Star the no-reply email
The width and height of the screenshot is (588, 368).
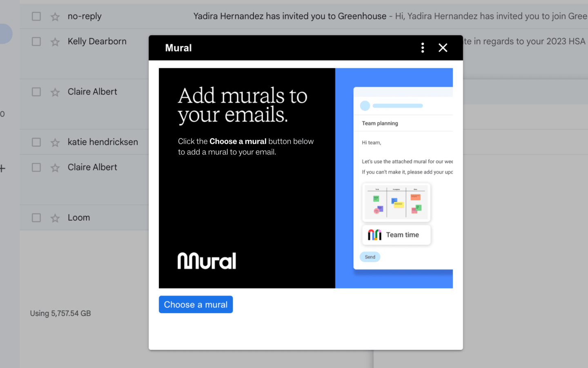point(55,16)
